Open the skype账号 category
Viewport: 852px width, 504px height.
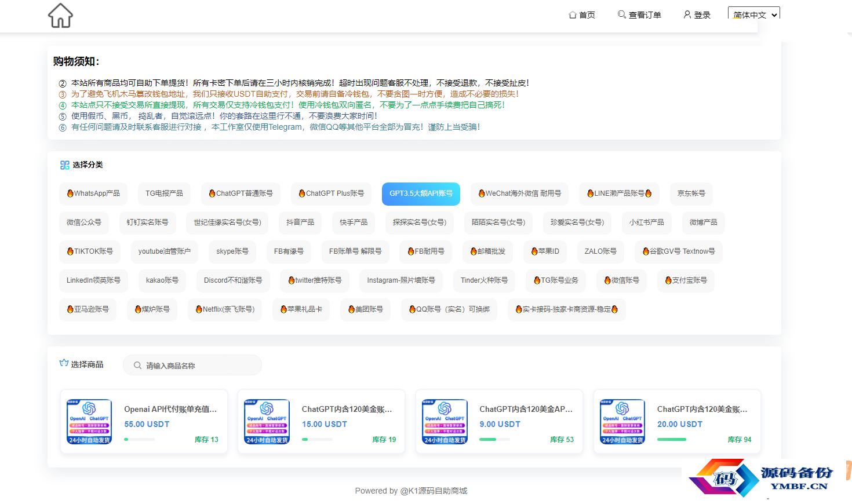pyautogui.click(x=232, y=251)
